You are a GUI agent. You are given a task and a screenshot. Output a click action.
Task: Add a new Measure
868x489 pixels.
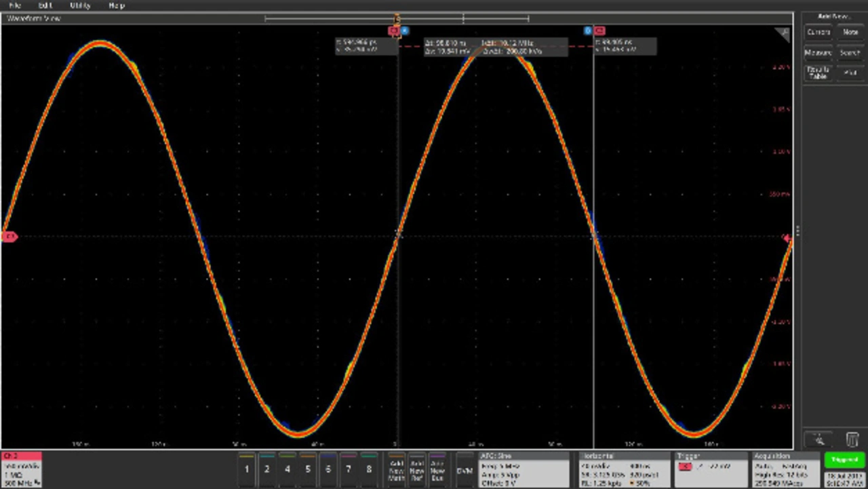(x=818, y=53)
